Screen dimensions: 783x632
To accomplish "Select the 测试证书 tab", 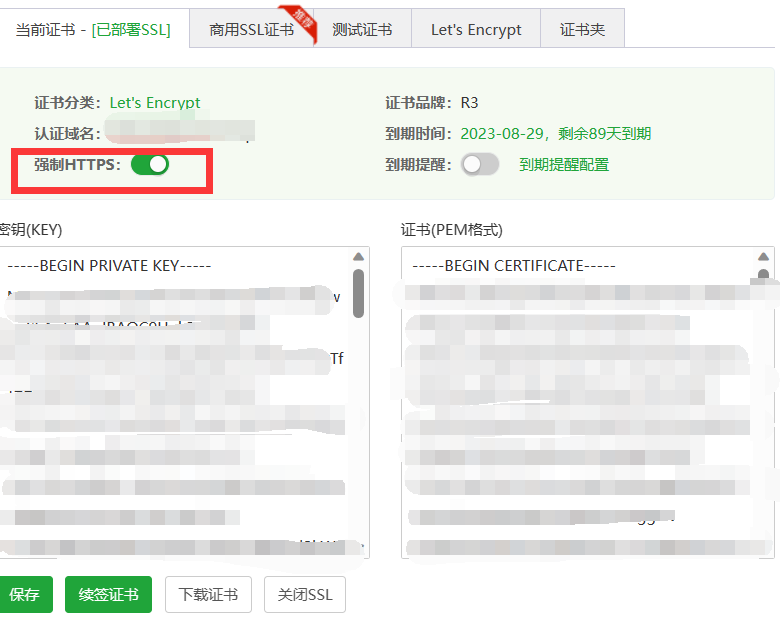I will pos(362,30).
